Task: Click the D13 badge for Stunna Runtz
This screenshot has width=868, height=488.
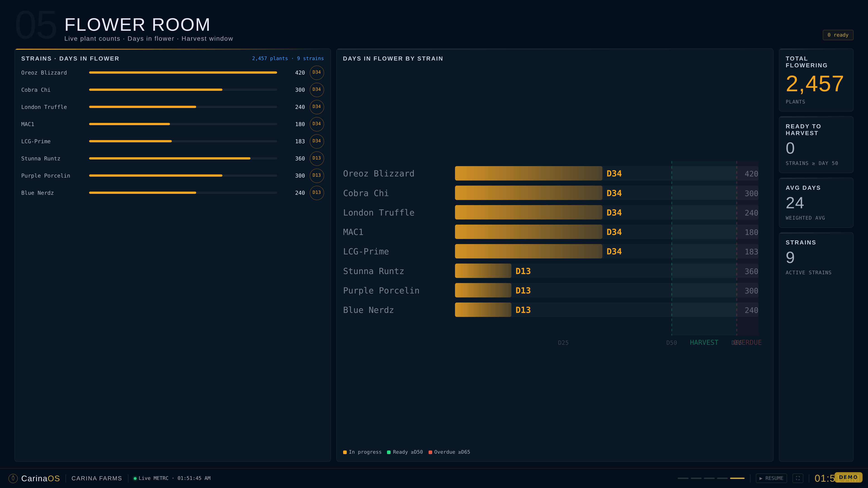Action: [x=317, y=158]
